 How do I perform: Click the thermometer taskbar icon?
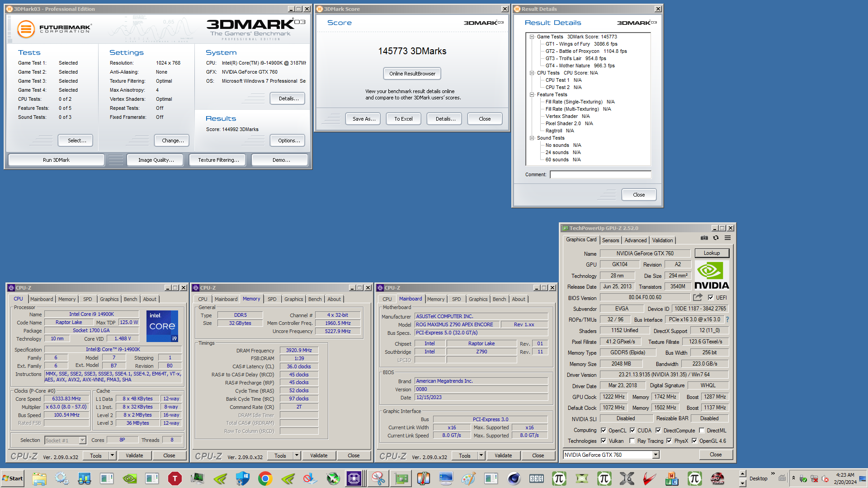pyautogui.click(x=424, y=479)
